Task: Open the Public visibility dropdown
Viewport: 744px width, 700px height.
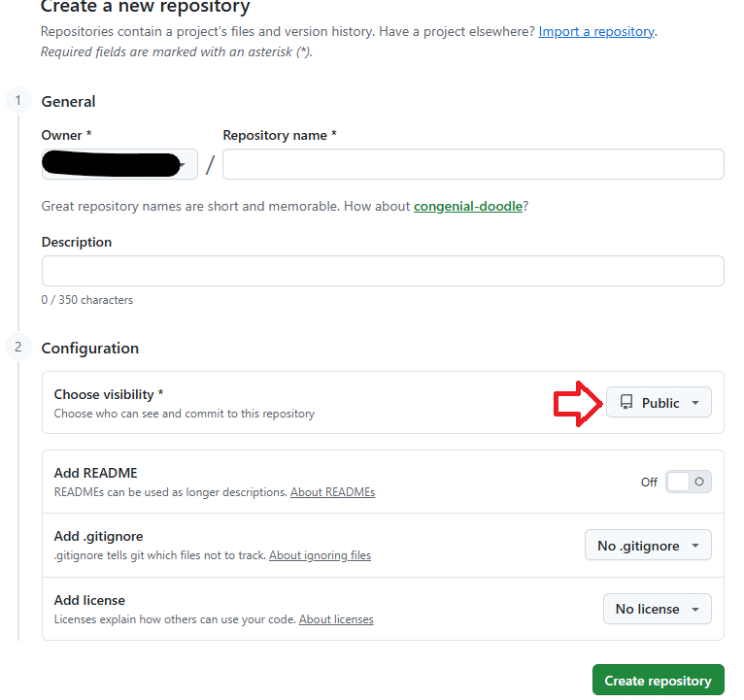Action: click(659, 403)
